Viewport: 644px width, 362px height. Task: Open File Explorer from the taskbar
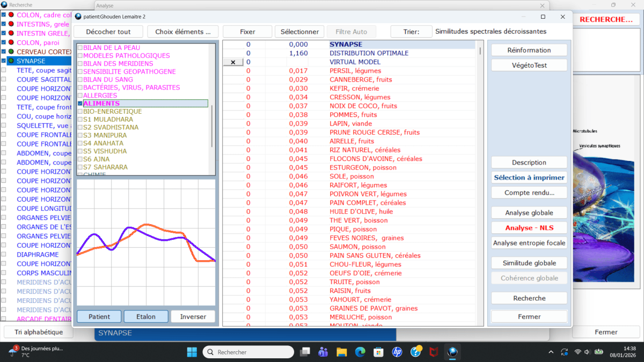point(341,352)
